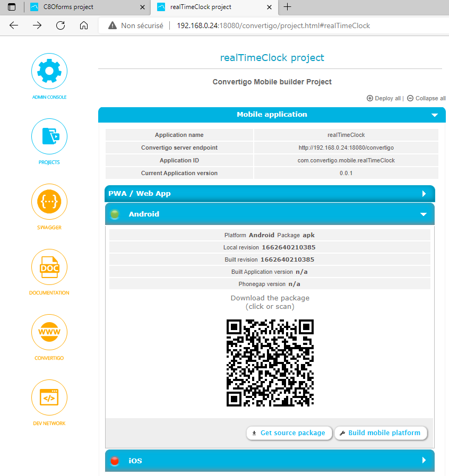Expand the iOS platform panel
This screenshot has width=449, height=476.
pos(424,461)
